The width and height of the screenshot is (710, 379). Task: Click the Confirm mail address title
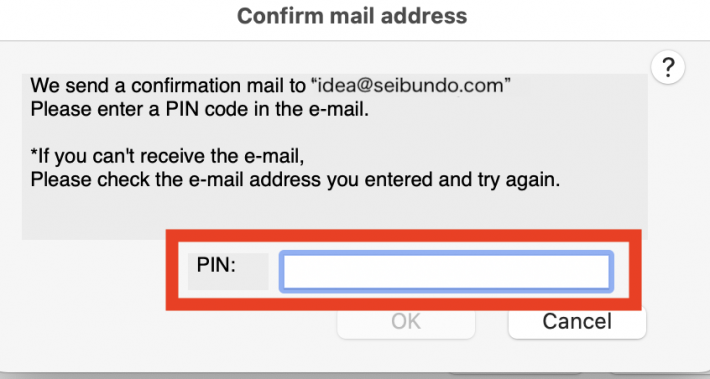click(x=352, y=16)
